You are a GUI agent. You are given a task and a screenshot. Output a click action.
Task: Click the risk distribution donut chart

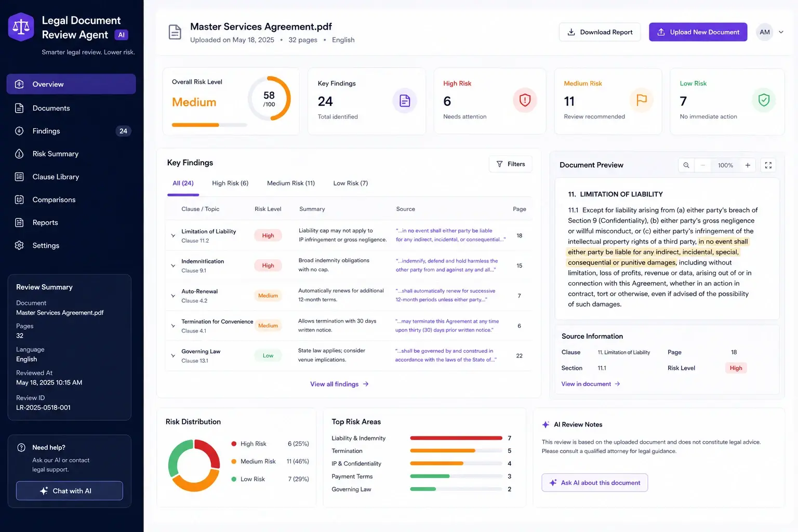click(194, 465)
